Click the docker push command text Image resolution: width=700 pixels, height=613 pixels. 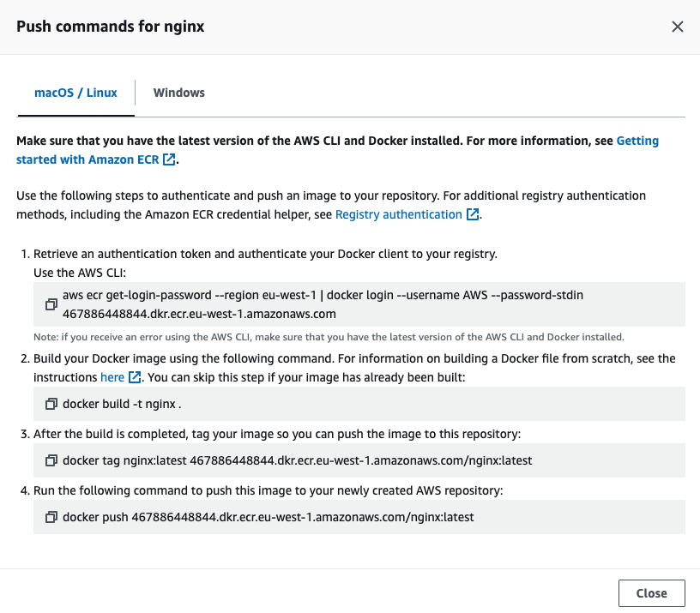pos(268,517)
